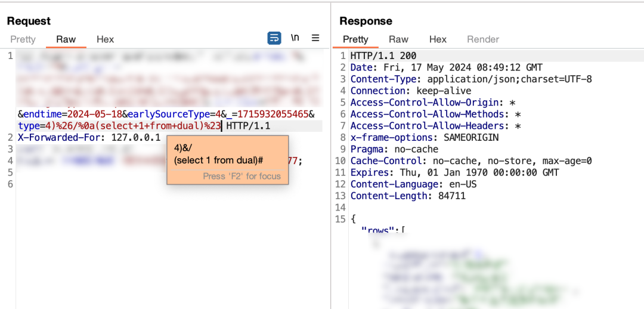The width and height of the screenshot is (644, 309).
Task: Click the endtime parameter value 2024-05-18
Action: click(x=94, y=114)
